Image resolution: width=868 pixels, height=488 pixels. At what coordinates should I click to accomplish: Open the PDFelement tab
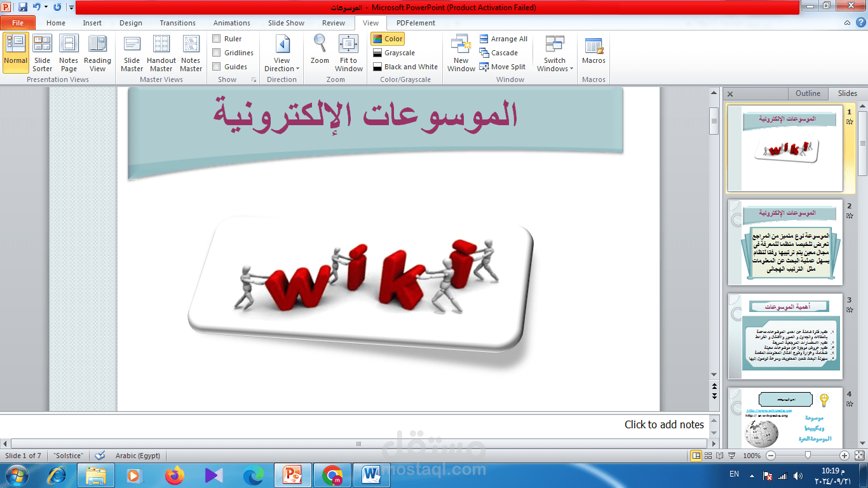coord(416,23)
